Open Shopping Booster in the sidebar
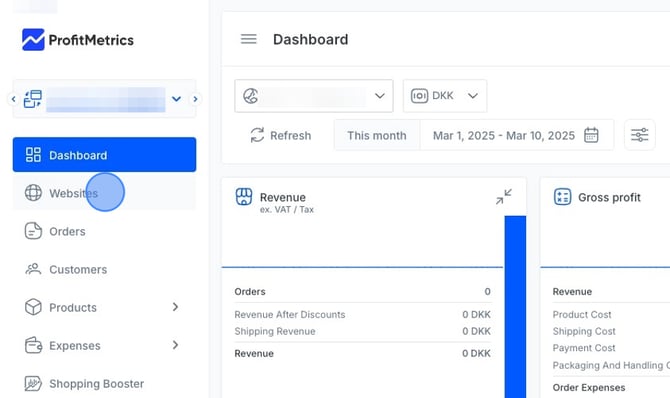670x398 pixels. [104, 383]
